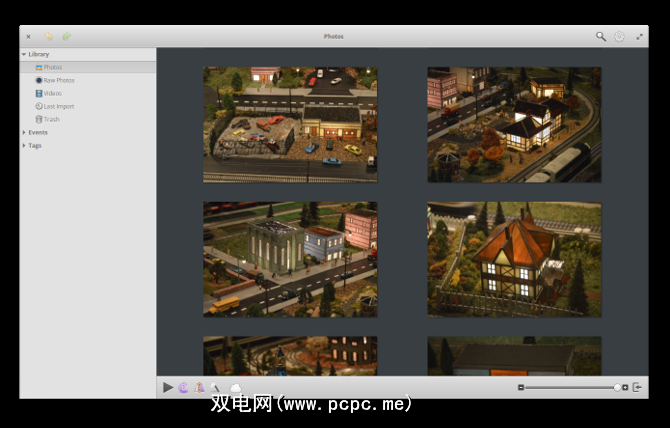The image size is (670, 428).
Task: Select the partially visible bottom-left photo
Action: (290, 356)
